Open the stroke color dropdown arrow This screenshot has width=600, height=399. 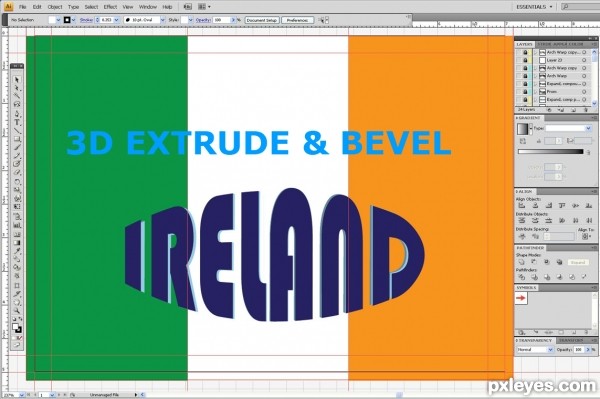pos(73,20)
